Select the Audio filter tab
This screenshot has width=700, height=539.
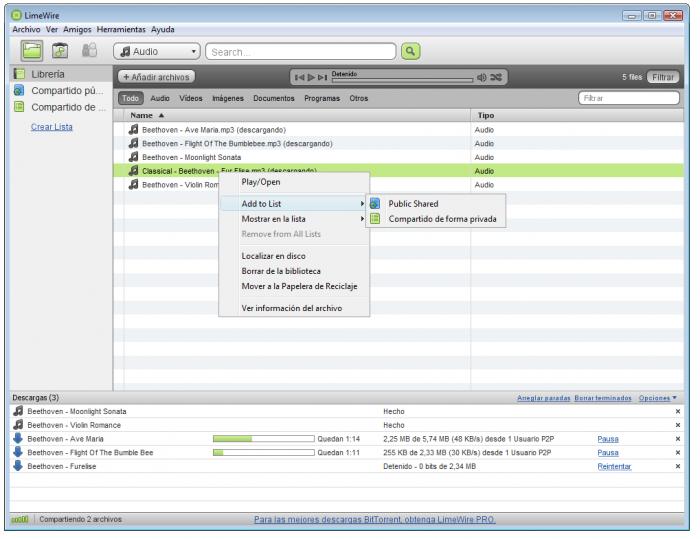[x=160, y=98]
